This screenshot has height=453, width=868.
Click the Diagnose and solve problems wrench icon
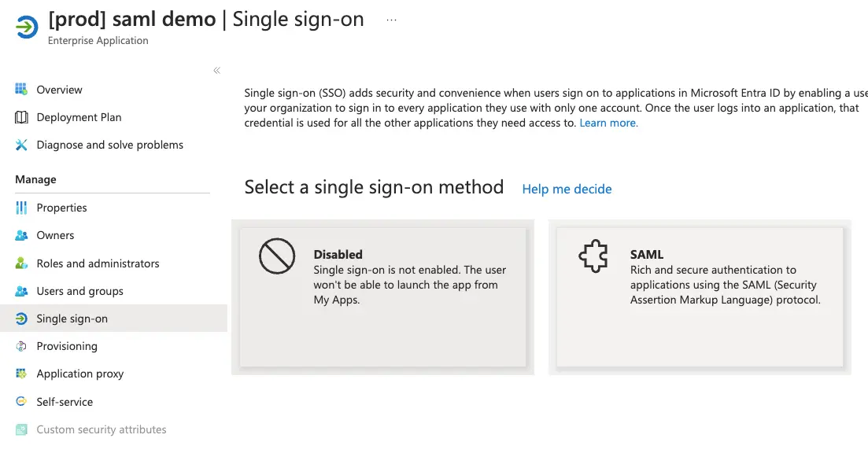coord(21,145)
